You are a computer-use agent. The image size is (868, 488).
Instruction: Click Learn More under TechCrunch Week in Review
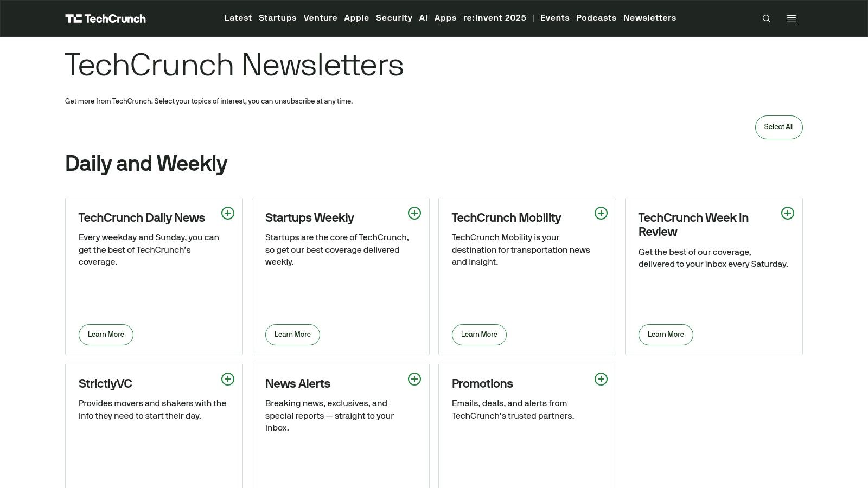[666, 335]
